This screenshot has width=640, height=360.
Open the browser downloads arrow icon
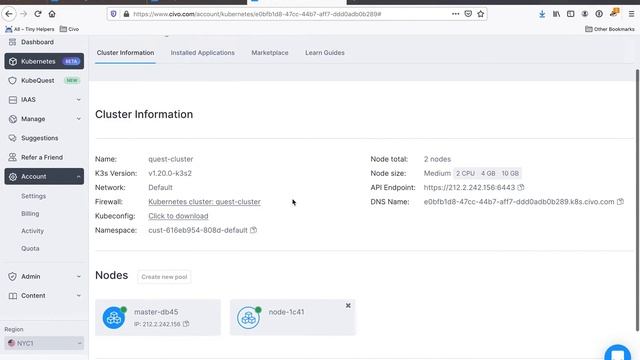pyautogui.click(x=542, y=14)
